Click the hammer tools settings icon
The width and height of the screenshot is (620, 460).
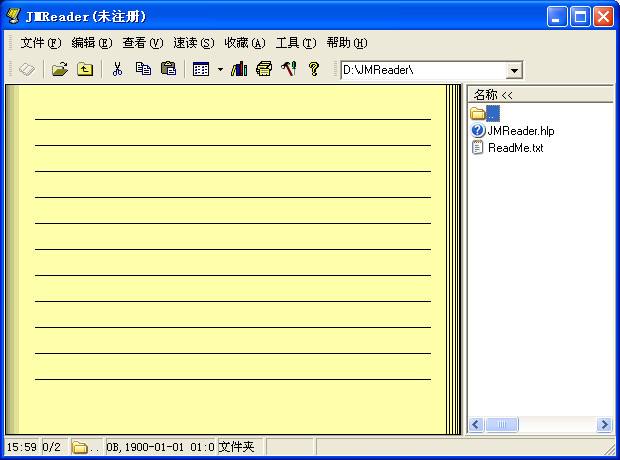(x=289, y=70)
